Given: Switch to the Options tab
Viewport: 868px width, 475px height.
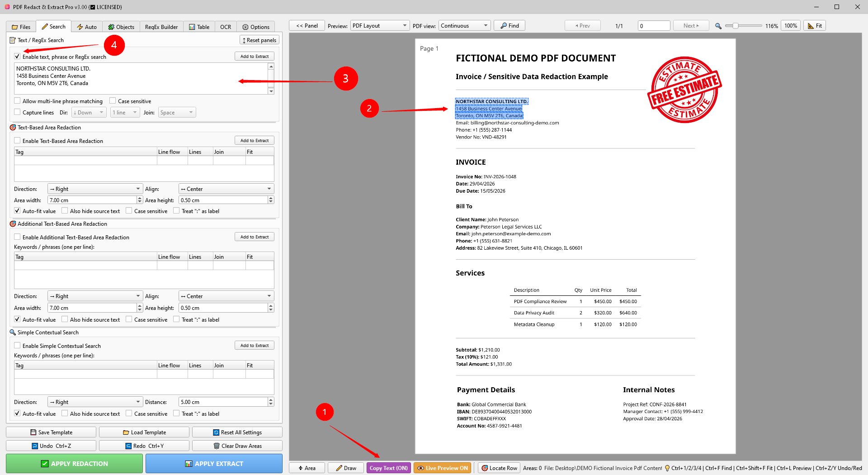Looking at the screenshot, I should click(x=256, y=27).
